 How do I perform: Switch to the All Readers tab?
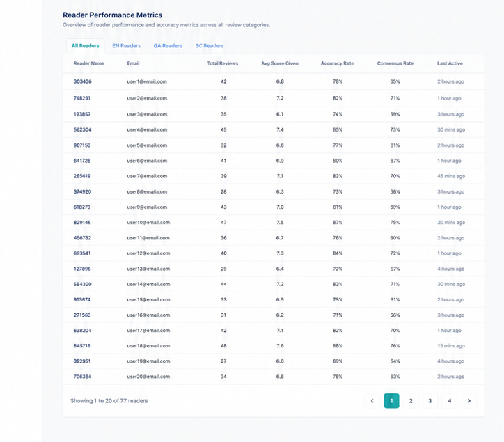pyautogui.click(x=85, y=46)
